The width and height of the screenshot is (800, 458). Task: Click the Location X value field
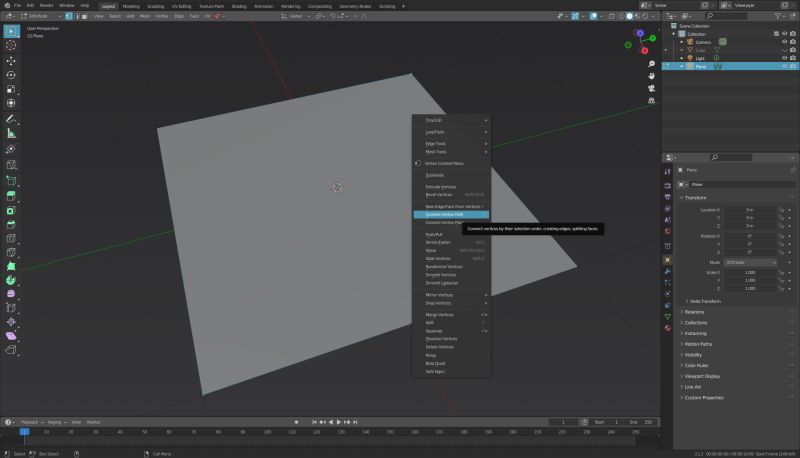tap(751, 210)
